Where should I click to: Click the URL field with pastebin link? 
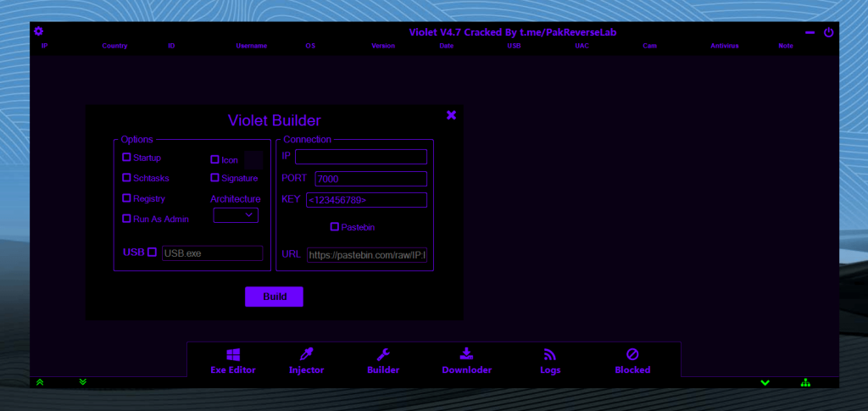pos(367,255)
